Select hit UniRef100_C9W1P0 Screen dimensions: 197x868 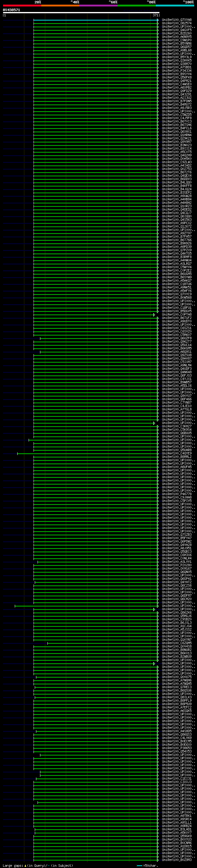[177, 40]
